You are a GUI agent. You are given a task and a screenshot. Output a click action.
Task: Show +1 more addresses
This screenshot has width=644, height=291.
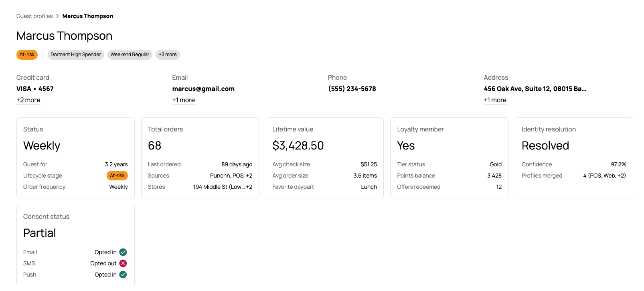(x=495, y=100)
